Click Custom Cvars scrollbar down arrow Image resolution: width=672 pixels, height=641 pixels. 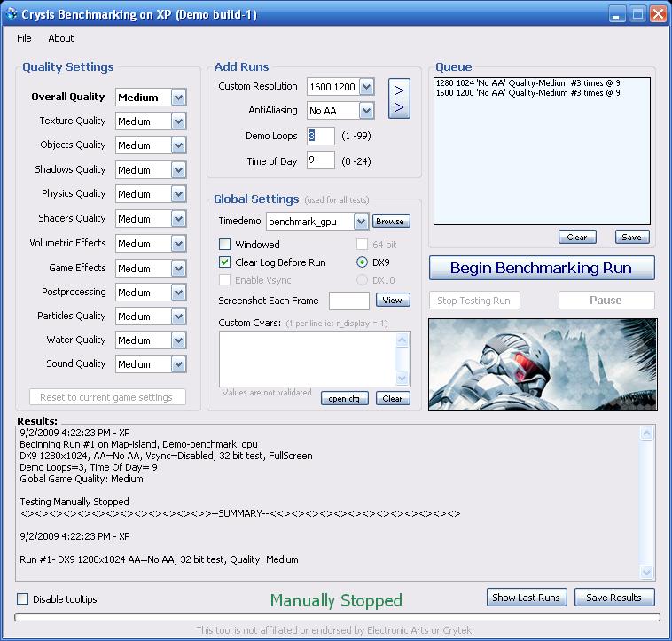402,378
